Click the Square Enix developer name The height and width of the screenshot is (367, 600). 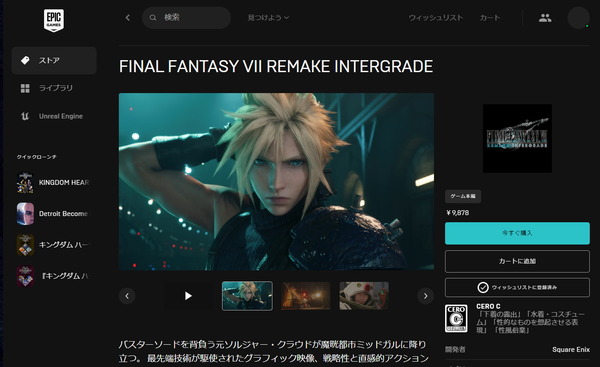[x=571, y=349]
